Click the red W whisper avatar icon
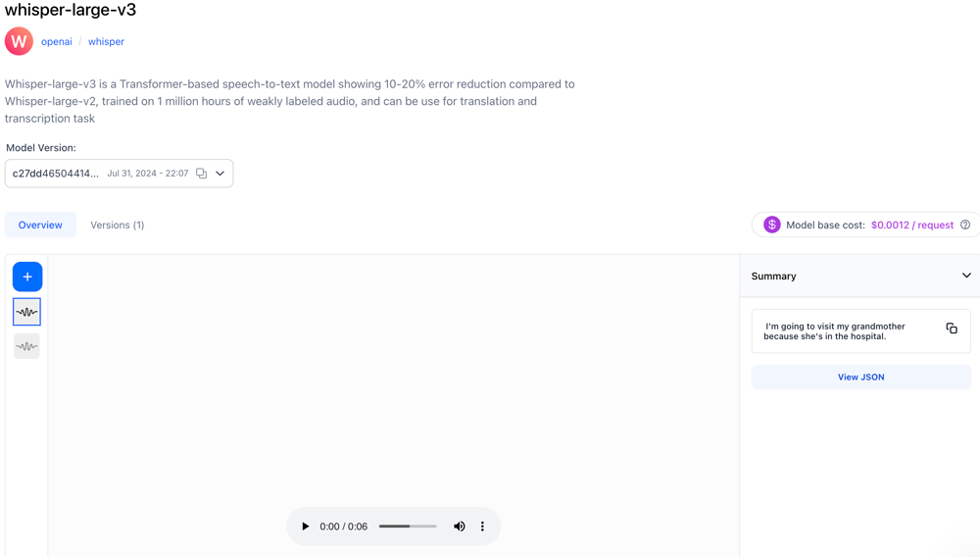Viewport: 980px width, 557px height. (x=19, y=41)
